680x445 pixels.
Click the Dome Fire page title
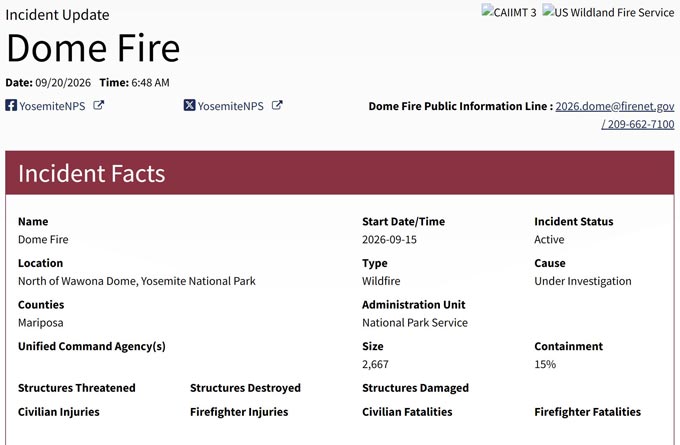(93, 48)
